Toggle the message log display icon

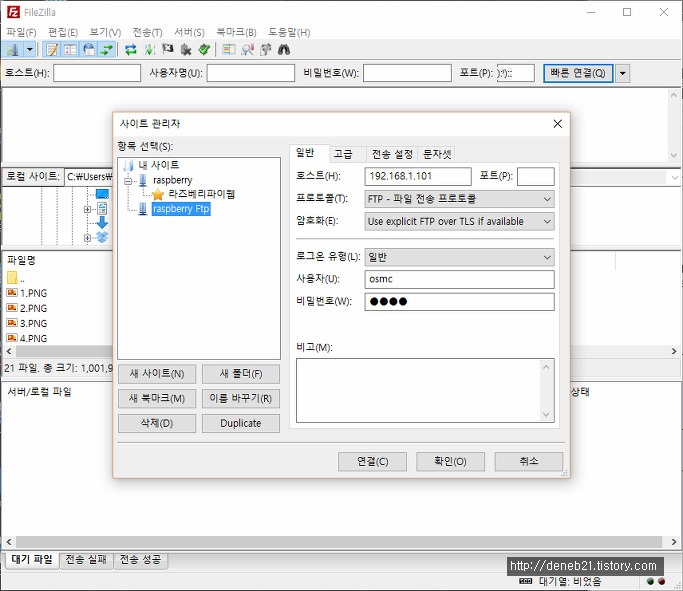pos(52,50)
